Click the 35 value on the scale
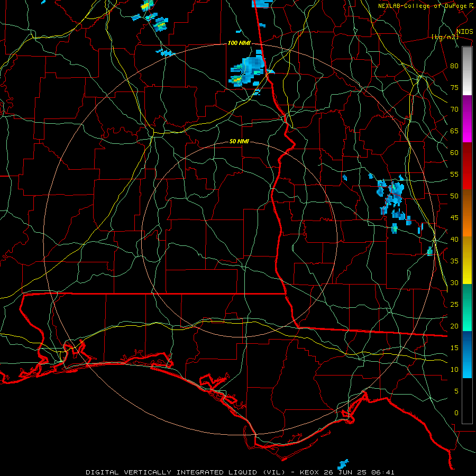Image resolution: width=476 pixels, height=476 pixels. 454,261
